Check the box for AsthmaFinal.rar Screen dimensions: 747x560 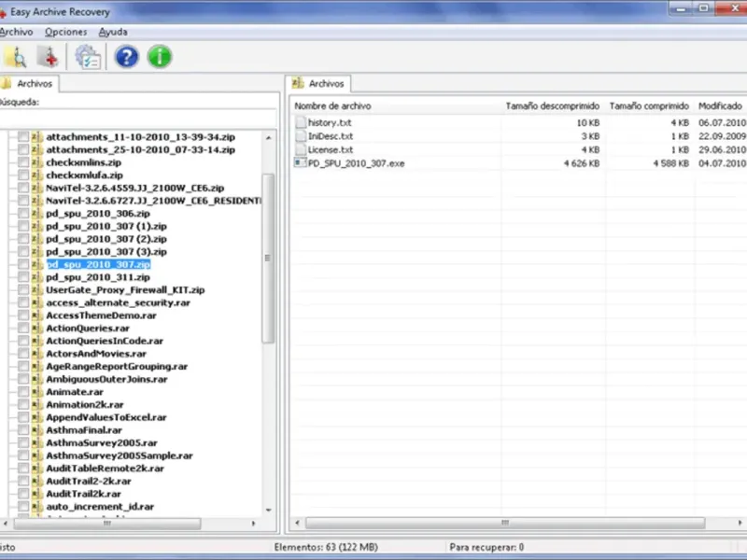[23, 430]
